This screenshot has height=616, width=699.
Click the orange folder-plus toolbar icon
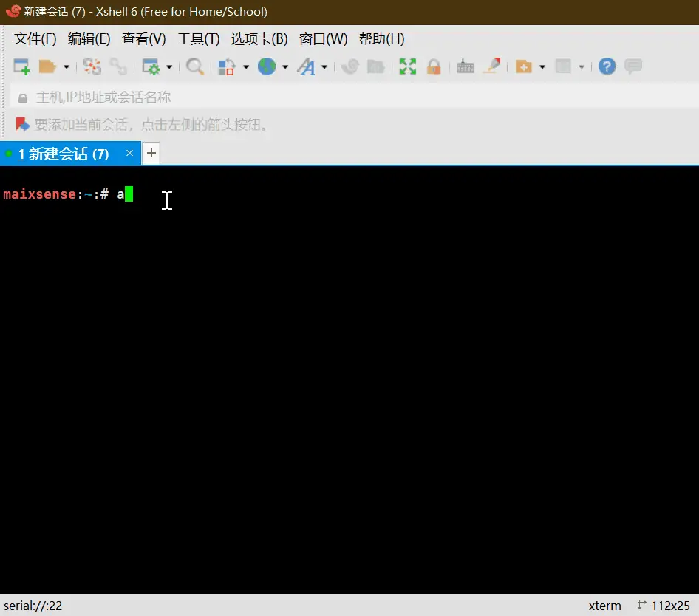click(x=524, y=67)
